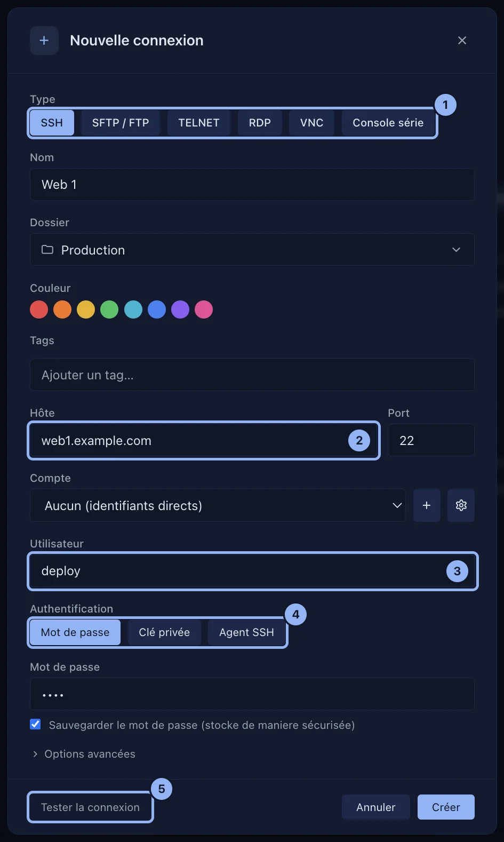Toggle Sauvegarder le mot de passe checkbox
Screen dimensions: 504x842
pos(35,725)
